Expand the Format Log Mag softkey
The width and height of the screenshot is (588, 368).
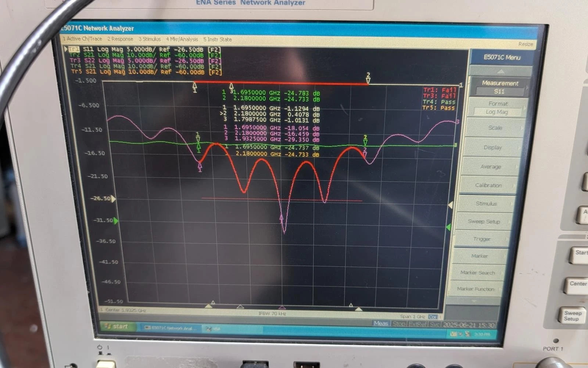tap(498, 108)
